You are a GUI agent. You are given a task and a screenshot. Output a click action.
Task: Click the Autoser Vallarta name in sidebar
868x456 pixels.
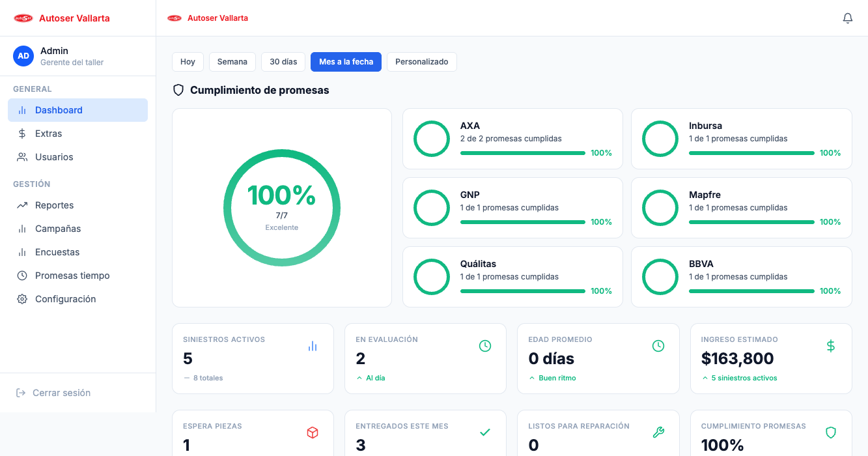click(74, 18)
